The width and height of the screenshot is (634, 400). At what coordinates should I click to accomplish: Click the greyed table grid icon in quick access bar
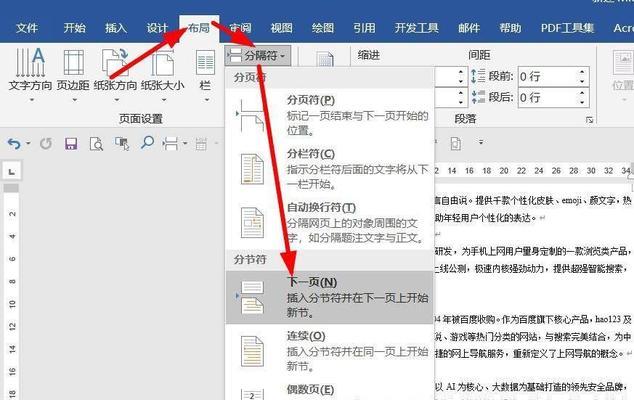pyautogui.click(x=201, y=144)
